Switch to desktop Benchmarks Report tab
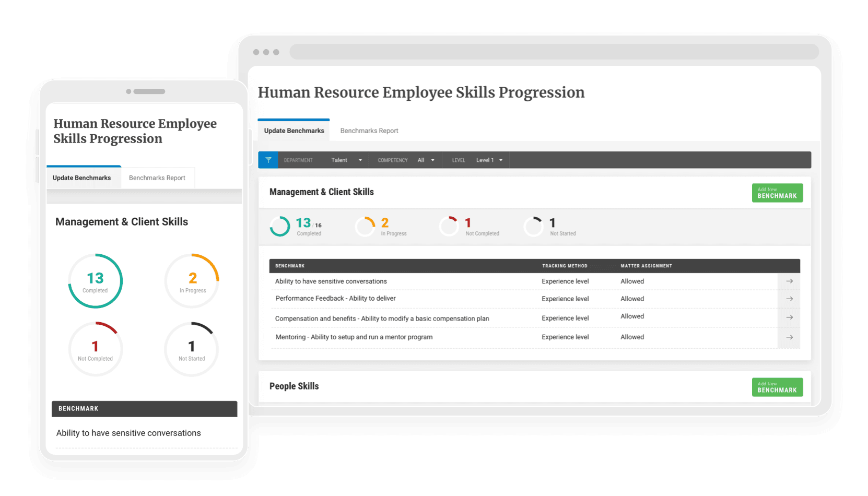The image size is (868, 496). click(369, 131)
